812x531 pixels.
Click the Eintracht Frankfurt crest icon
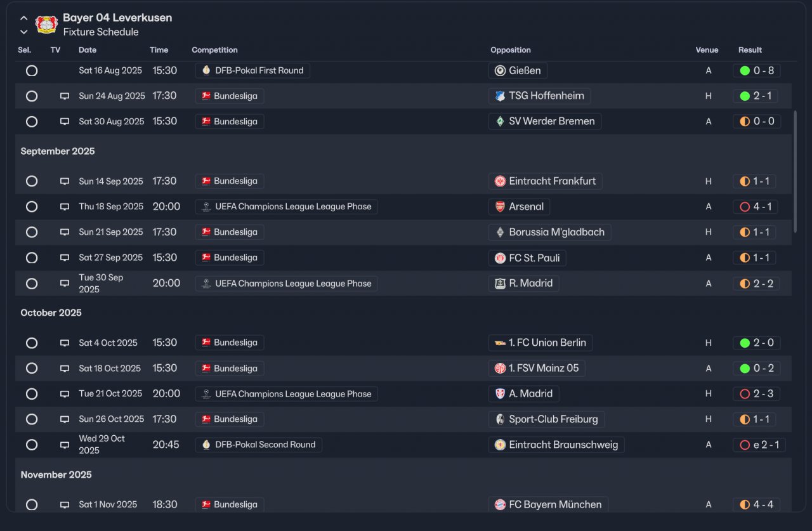click(500, 181)
